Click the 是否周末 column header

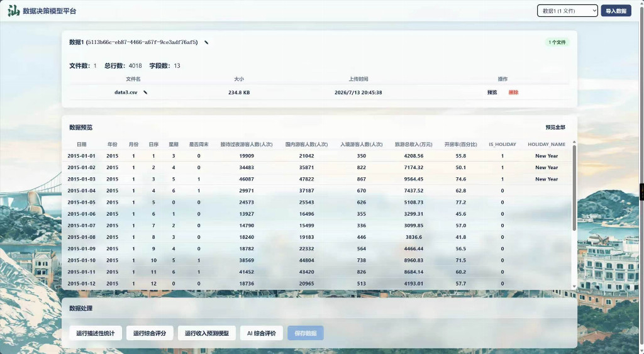[199, 145]
